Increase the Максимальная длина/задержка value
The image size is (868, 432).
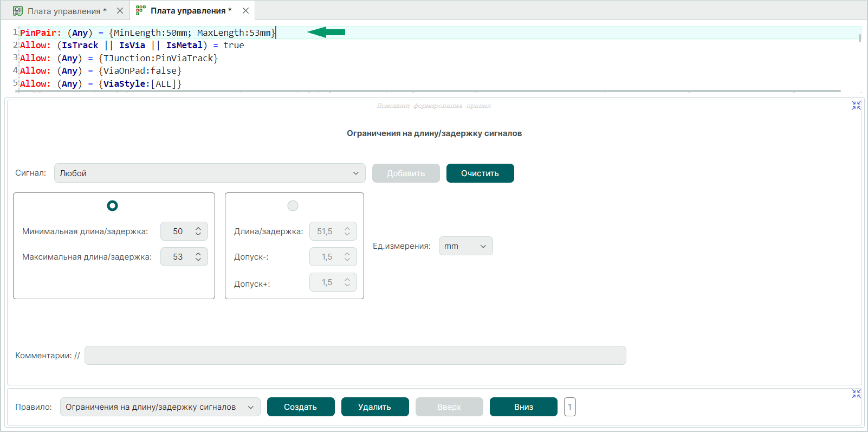pos(198,254)
